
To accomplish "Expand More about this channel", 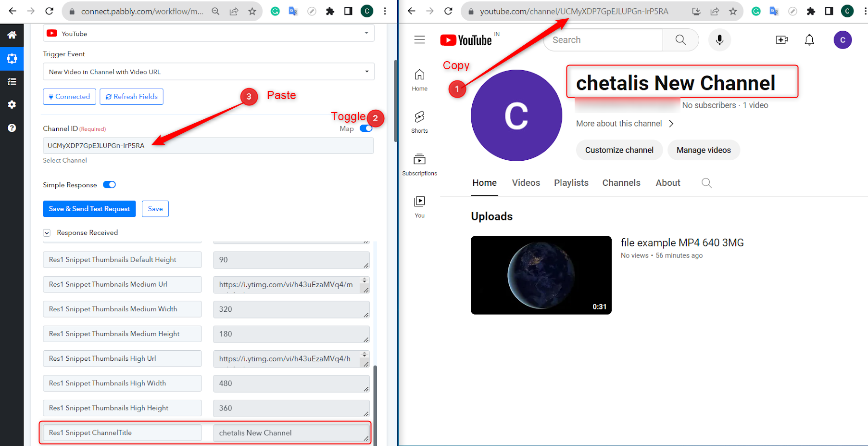I will [625, 124].
